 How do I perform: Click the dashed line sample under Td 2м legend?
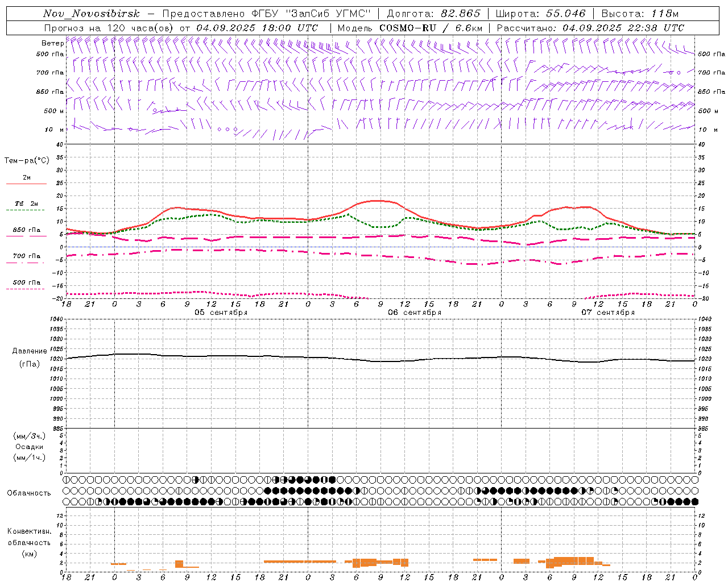coord(26,210)
